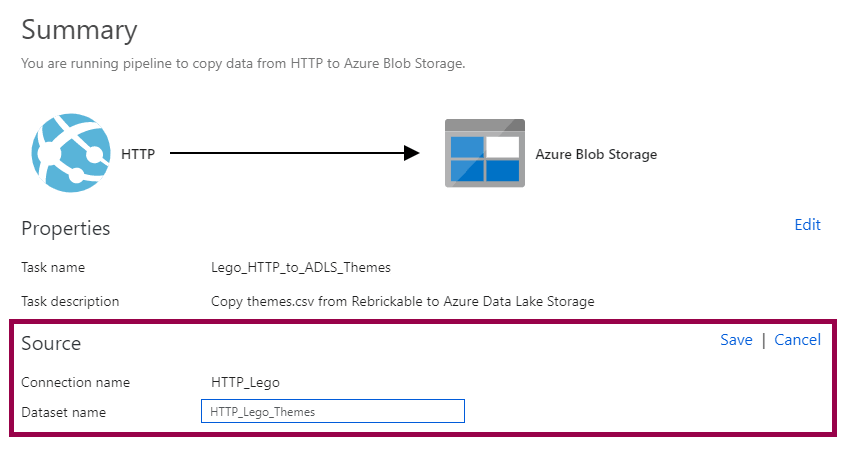Click the Source section heading
This screenshot has height=450, width=850.
51,343
